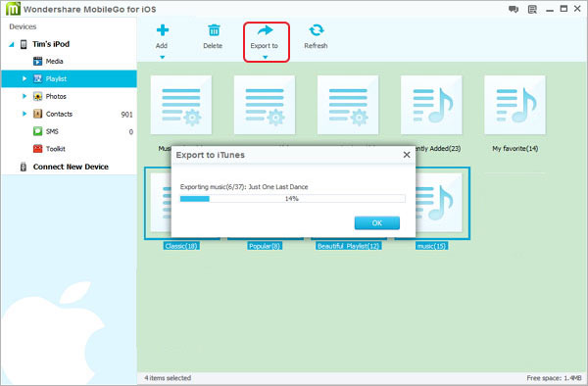Click the red Toolkit icon

(x=37, y=149)
